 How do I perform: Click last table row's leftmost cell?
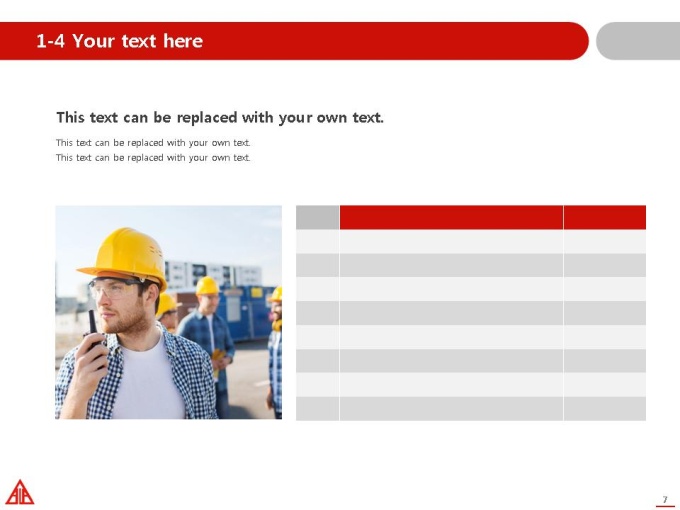317,409
